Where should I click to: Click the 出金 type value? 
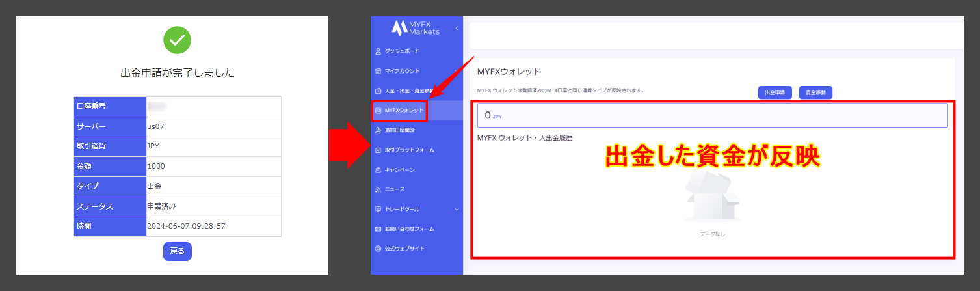click(155, 186)
